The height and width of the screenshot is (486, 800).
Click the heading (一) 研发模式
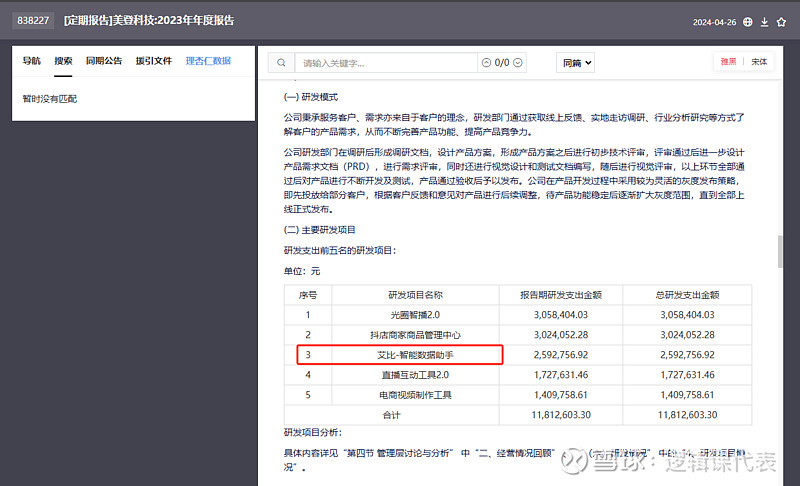coord(311,97)
